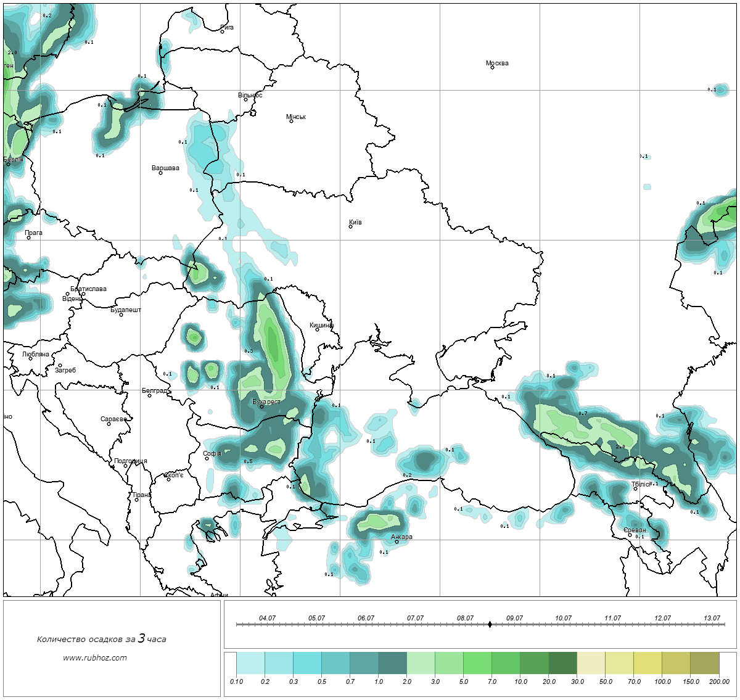Click the black diamond timeline position marker
This screenshot has height=700, width=740.
pyautogui.click(x=490, y=625)
